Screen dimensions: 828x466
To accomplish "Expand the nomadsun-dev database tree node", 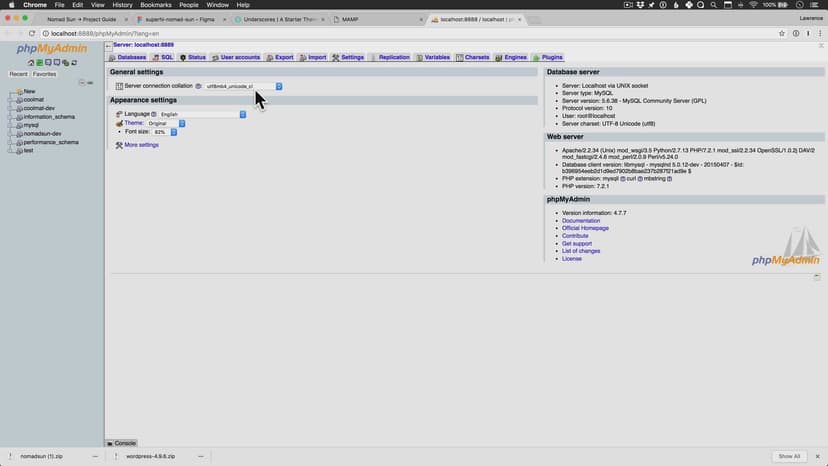I will (x=9, y=133).
